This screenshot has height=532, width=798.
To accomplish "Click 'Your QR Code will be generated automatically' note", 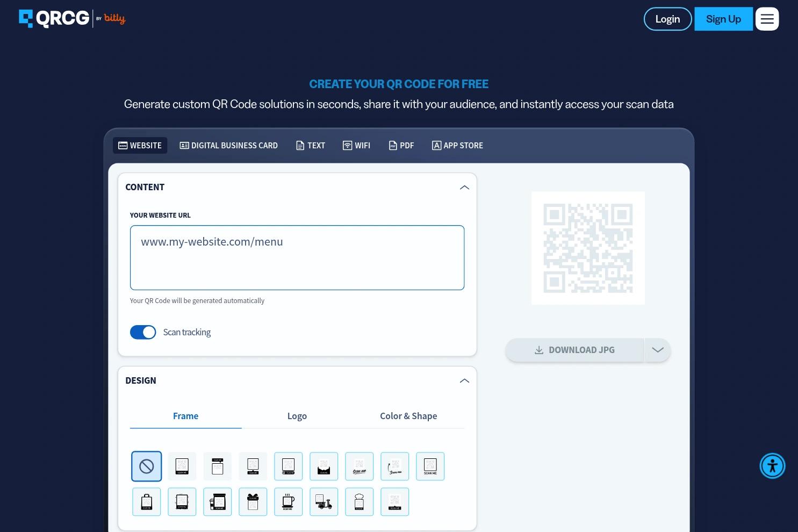I will [197, 301].
